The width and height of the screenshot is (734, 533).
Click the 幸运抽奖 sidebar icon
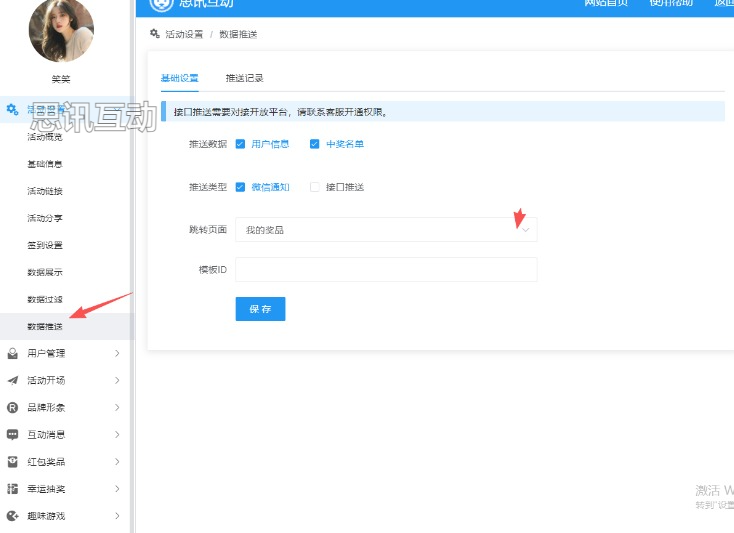[12, 489]
